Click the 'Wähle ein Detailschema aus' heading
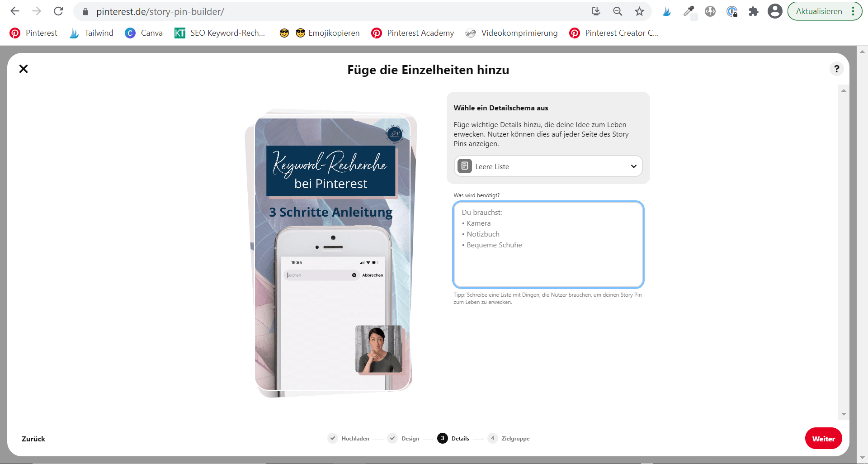The height and width of the screenshot is (464, 868). point(501,108)
